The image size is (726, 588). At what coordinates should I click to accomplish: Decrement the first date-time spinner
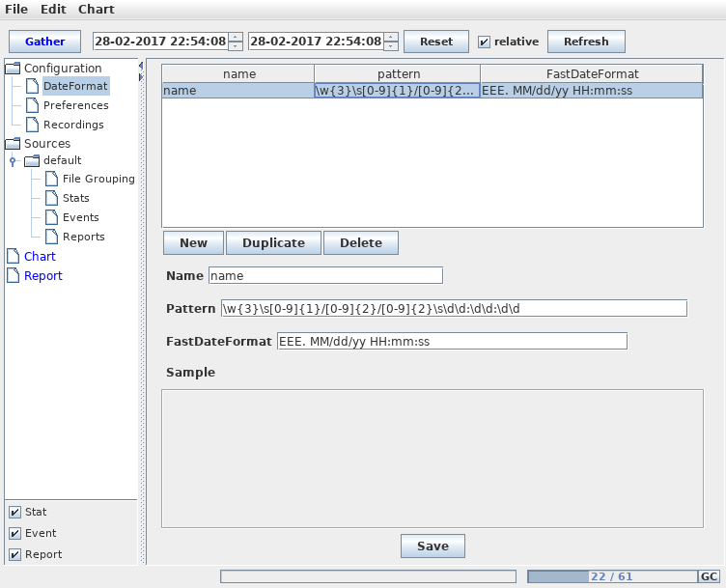(x=236, y=45)
